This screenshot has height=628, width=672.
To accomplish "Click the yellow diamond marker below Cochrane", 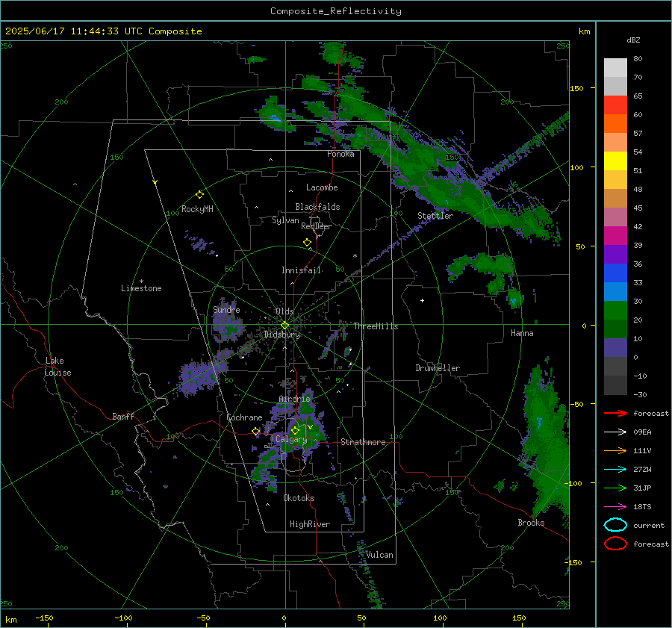I will 255,432.
